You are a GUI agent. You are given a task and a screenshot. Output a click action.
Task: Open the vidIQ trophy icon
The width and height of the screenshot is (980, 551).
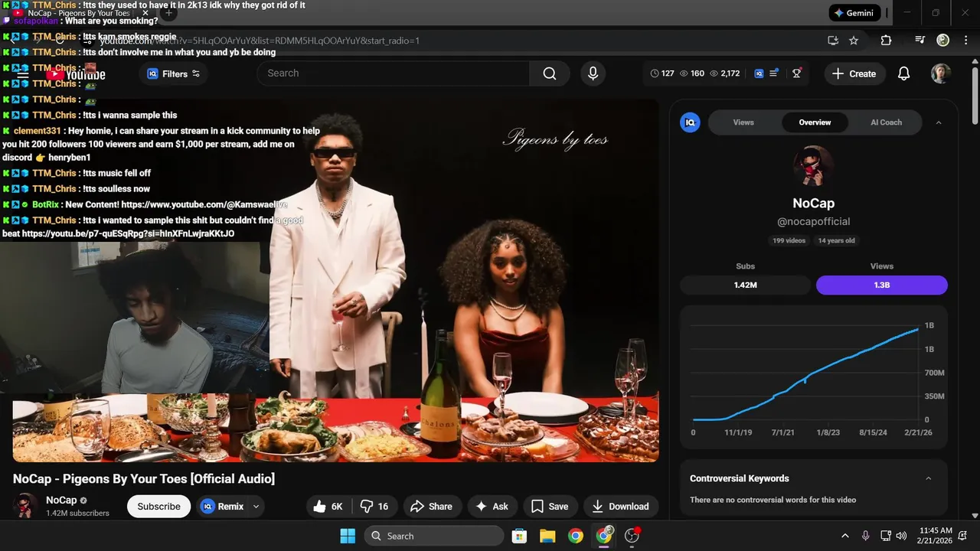pyautogui.click(x=797, y=73)
